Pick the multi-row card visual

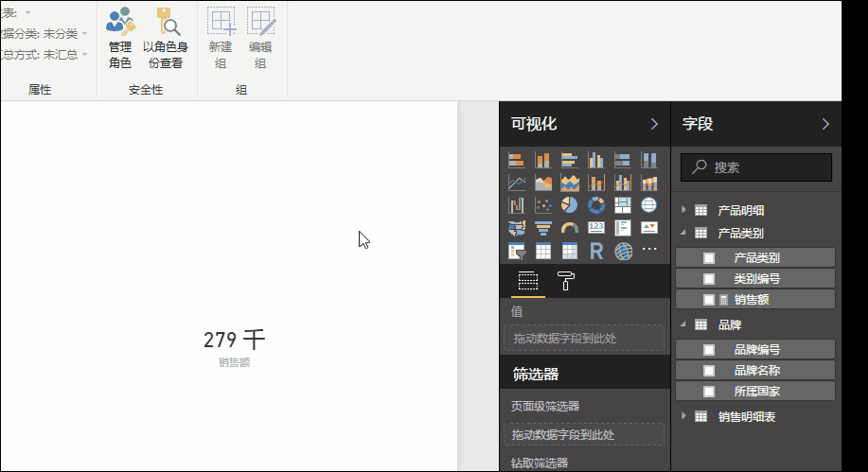point(622,228)
